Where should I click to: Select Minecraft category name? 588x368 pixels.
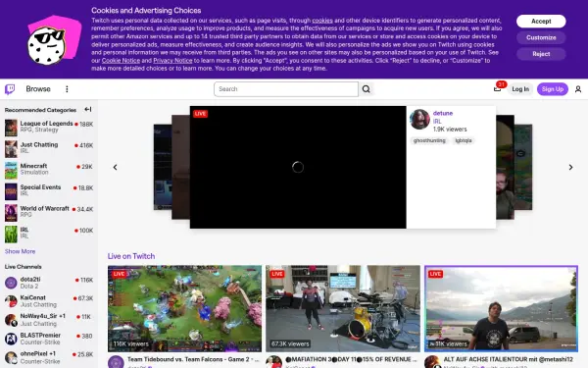coord(33,166)
